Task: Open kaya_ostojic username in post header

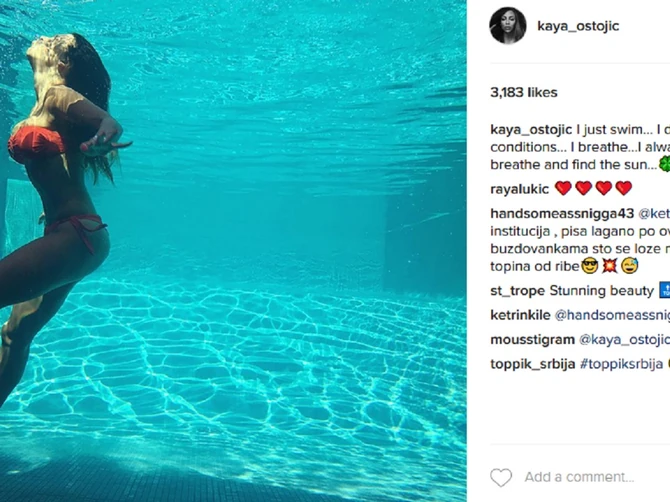Action: 578,26
